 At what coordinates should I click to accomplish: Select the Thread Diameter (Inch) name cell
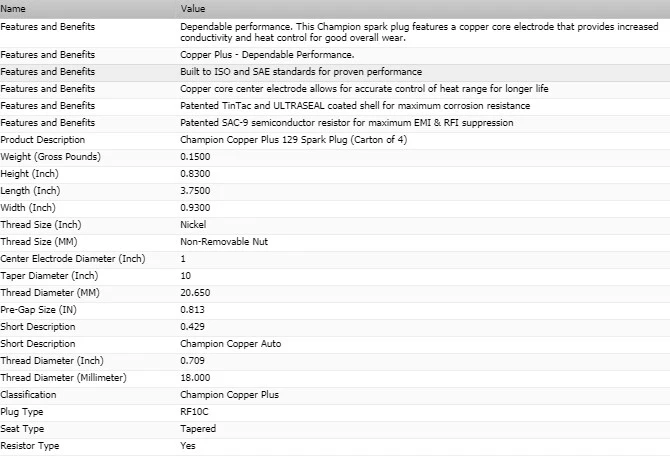52,361
